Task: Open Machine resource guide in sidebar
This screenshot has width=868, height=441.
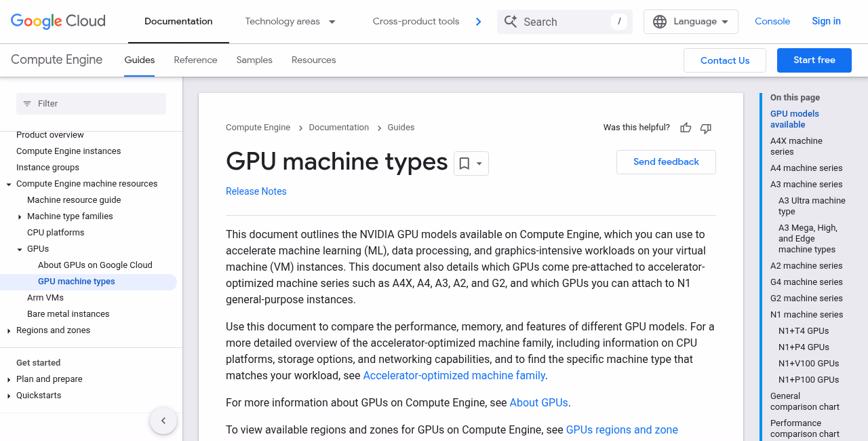Action: coord(74,200)
